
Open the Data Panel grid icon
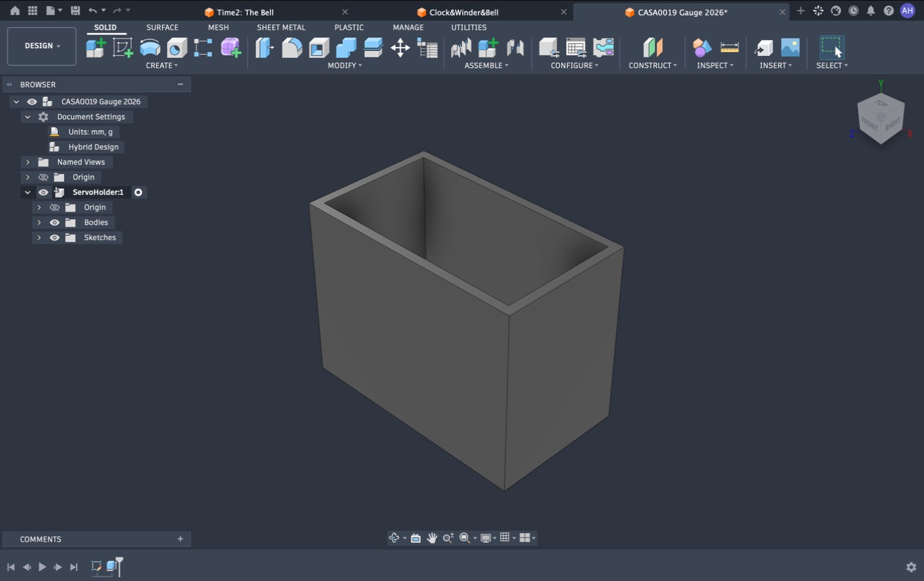click(x=32, y=11)
